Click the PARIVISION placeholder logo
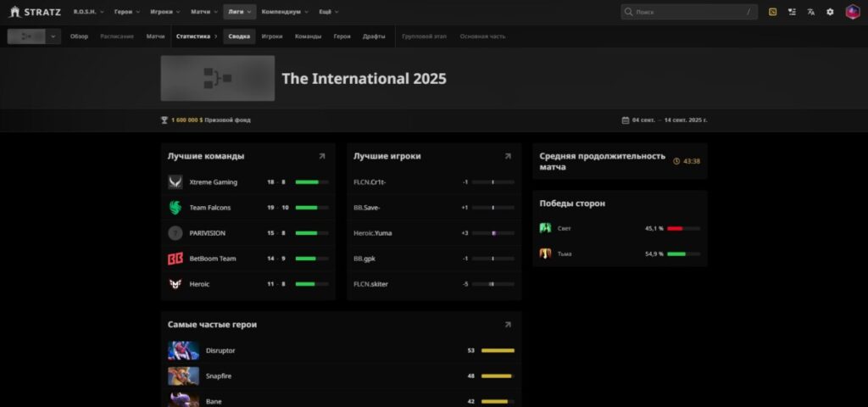The height and width of the screenshot is (407, 868). 175,233
